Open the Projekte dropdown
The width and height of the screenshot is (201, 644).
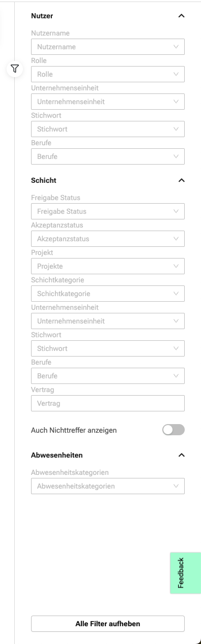108,266
